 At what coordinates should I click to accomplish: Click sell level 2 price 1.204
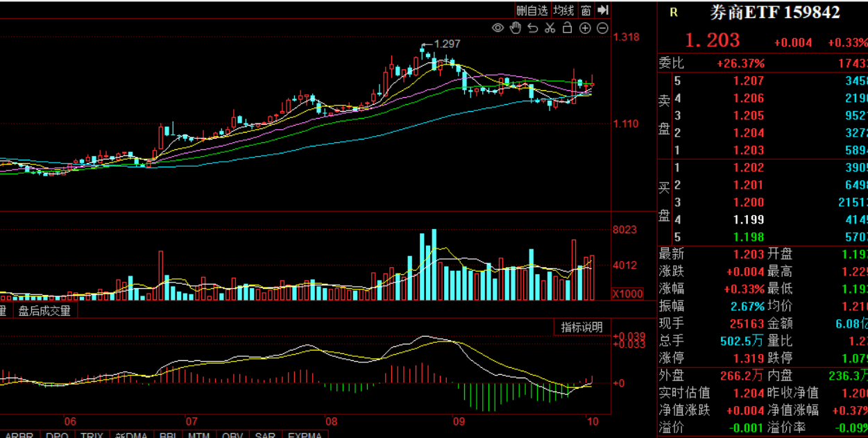(749, 133)
